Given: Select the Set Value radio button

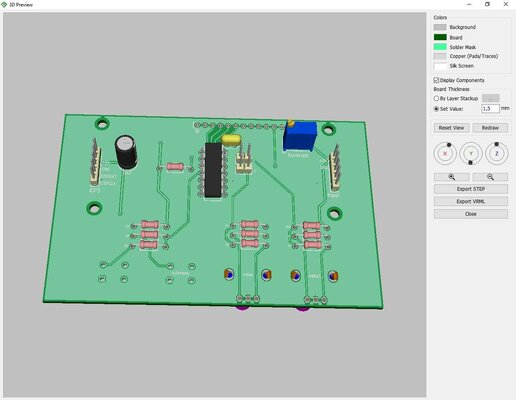Looking at the screenshot, I should (x=436, y=109).
